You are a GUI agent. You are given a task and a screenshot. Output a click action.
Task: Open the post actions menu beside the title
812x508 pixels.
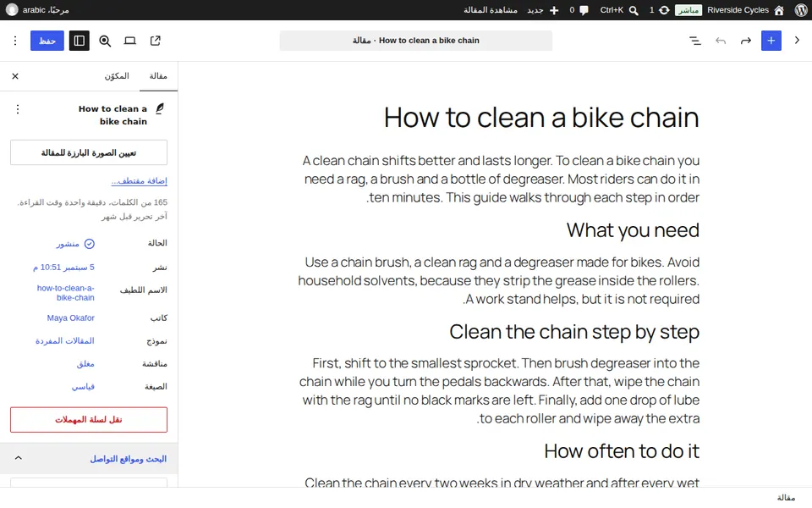pyautogui.click(x=18, y=109)
